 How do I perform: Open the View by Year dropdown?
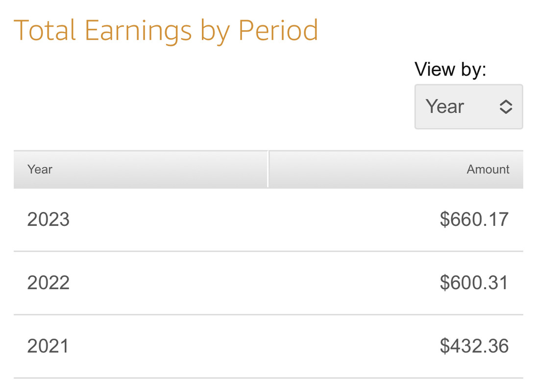point(468,107)
